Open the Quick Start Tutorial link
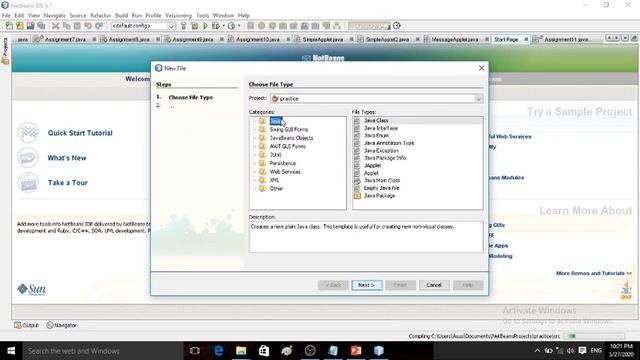640x360 pixels. (80, 133)
